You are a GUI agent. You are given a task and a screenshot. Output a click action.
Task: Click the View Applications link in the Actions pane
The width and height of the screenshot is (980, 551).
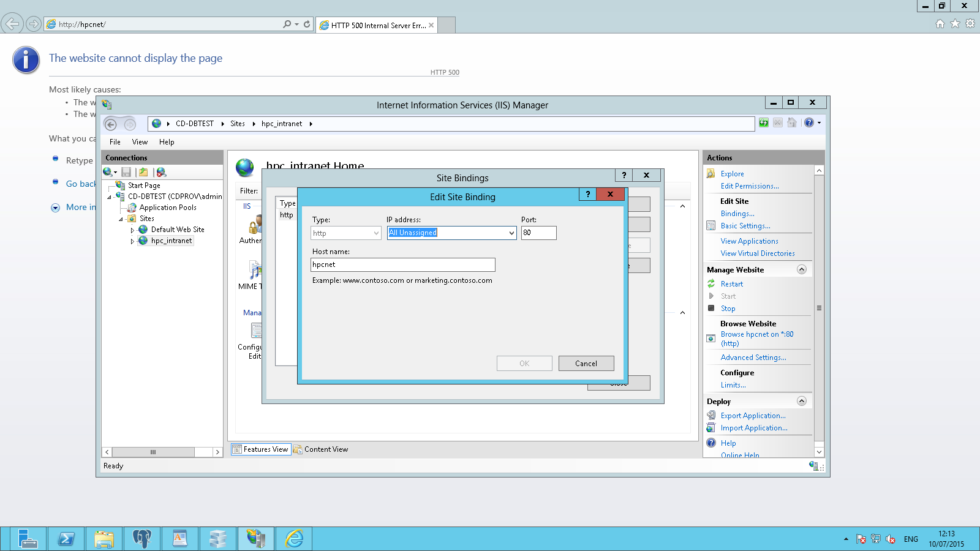pyautogui.click(x=750, y=241)
